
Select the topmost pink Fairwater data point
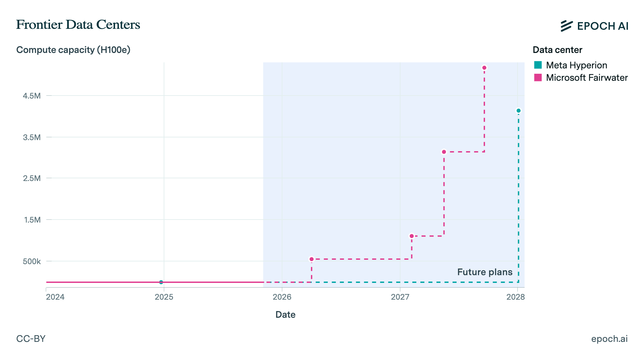[x=484, y=68]
